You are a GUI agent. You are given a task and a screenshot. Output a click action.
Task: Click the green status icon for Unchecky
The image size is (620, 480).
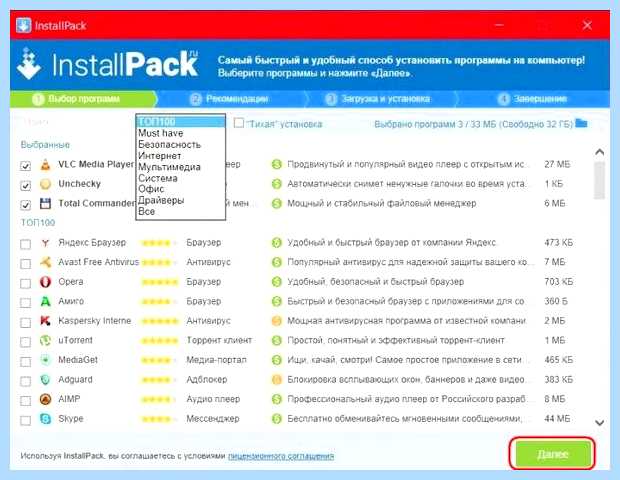[x=277, y=184]
